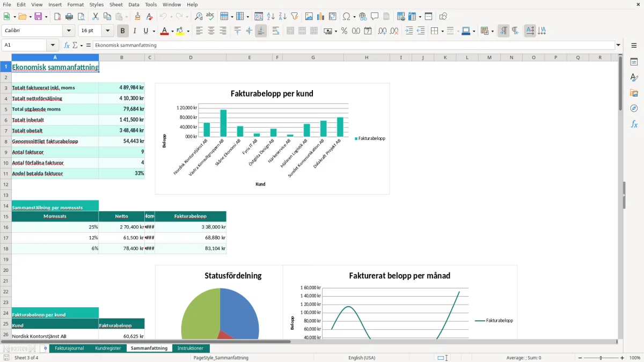Click the Fakturabelopp per kund chart
The height and width of the screenshot is (362, 644).
click(x=272, y=138)
